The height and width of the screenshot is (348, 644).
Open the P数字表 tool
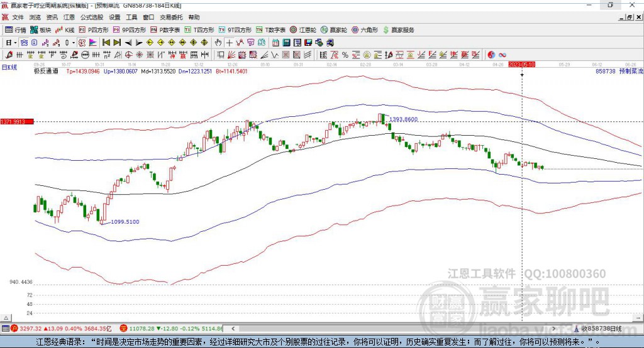point(165,30)
